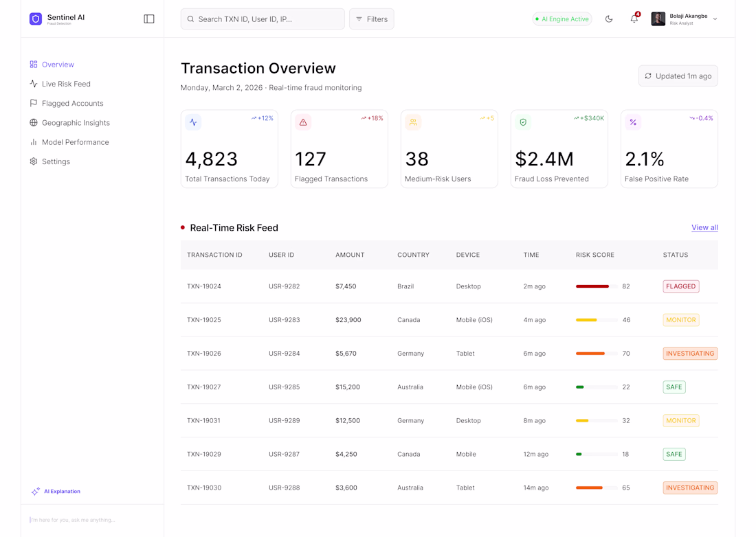The image size is (756, 537).
Task: Click the Live Risk Feed pulse icon
Action: [x=33, y=84]
